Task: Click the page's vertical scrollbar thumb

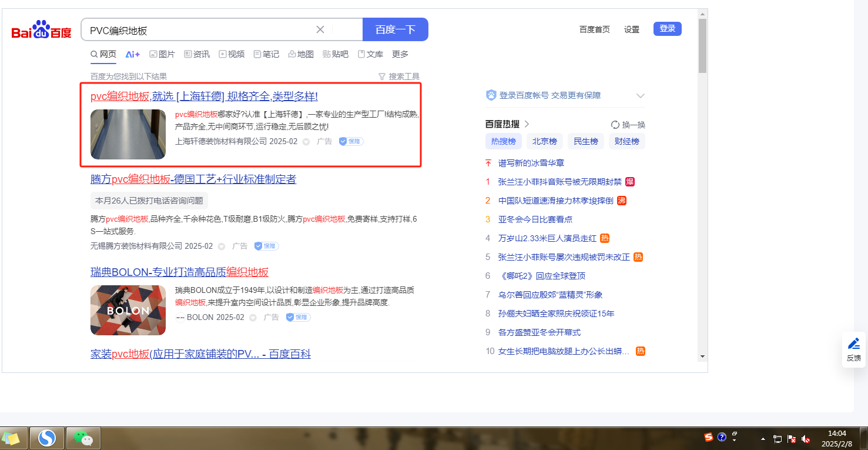Action: [702, 46]
